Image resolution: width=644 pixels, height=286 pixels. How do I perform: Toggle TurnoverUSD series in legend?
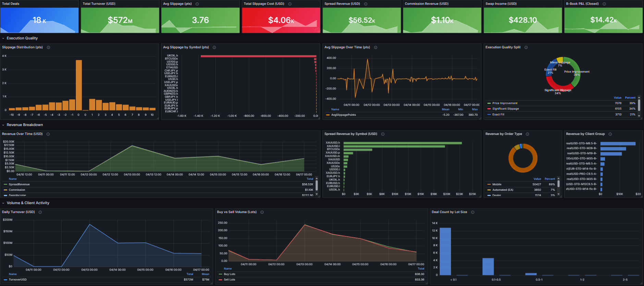pyautogui.click(x=17, y=279)
